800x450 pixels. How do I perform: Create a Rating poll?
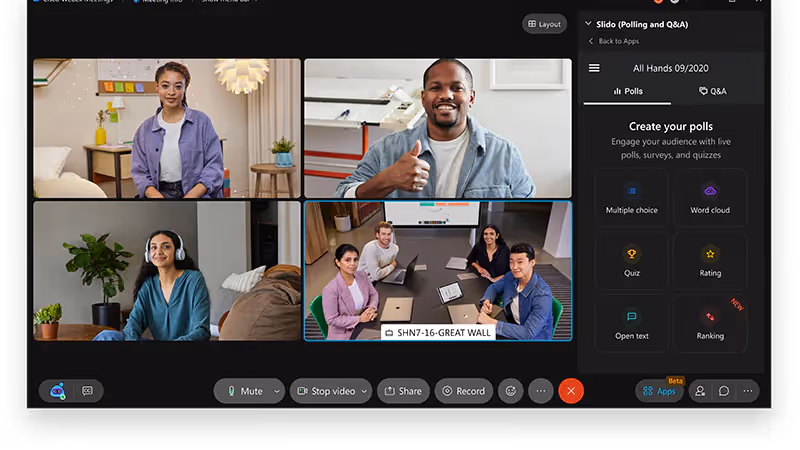pos(710,261)
